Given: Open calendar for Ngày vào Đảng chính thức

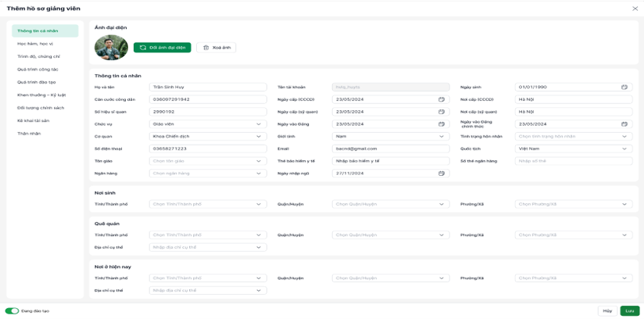Looking at the screenshot, I should pyautogui.click(x=624, y=124).
